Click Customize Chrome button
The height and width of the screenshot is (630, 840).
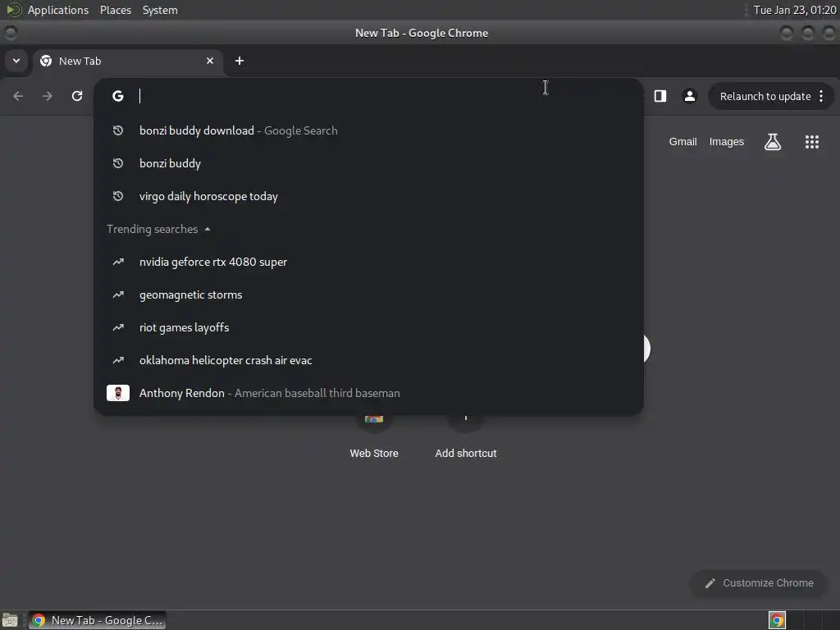pyautogui.click(x=759, y=583)
